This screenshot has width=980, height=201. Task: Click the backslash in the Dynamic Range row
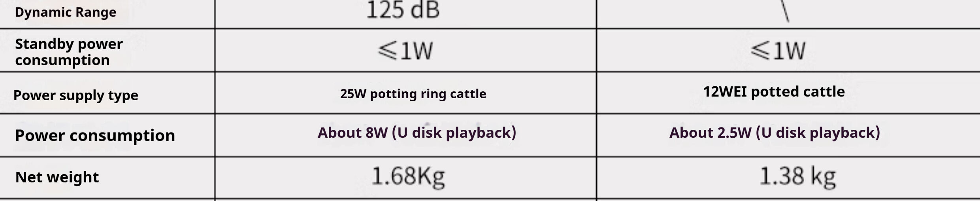pyautogui.click(x=785, y=11)
